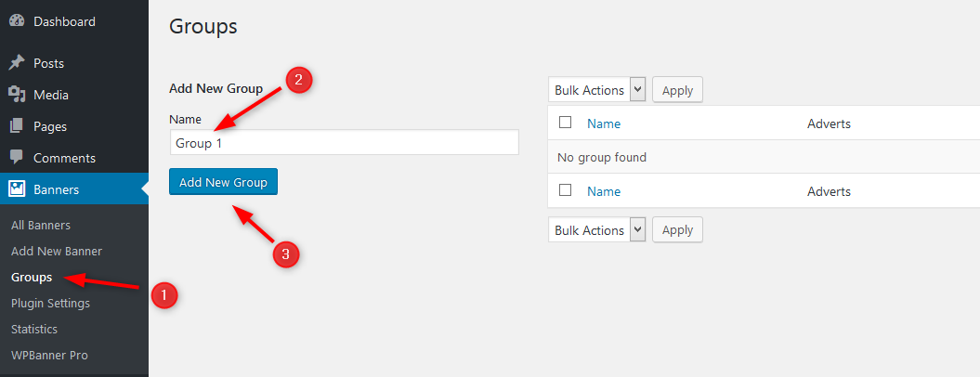Viewport: 980px width, 377px height.
Task: Open the Groups submenu item
Action: point(32,277)
